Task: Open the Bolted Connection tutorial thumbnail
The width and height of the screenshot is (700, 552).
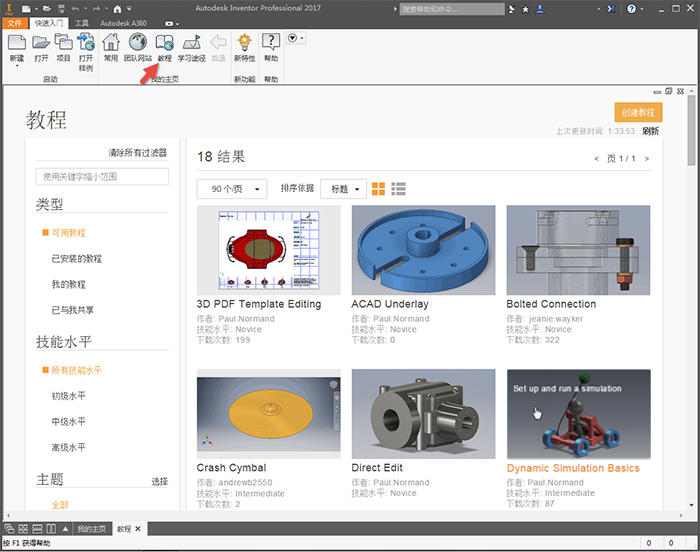Action: coord(578,250)
